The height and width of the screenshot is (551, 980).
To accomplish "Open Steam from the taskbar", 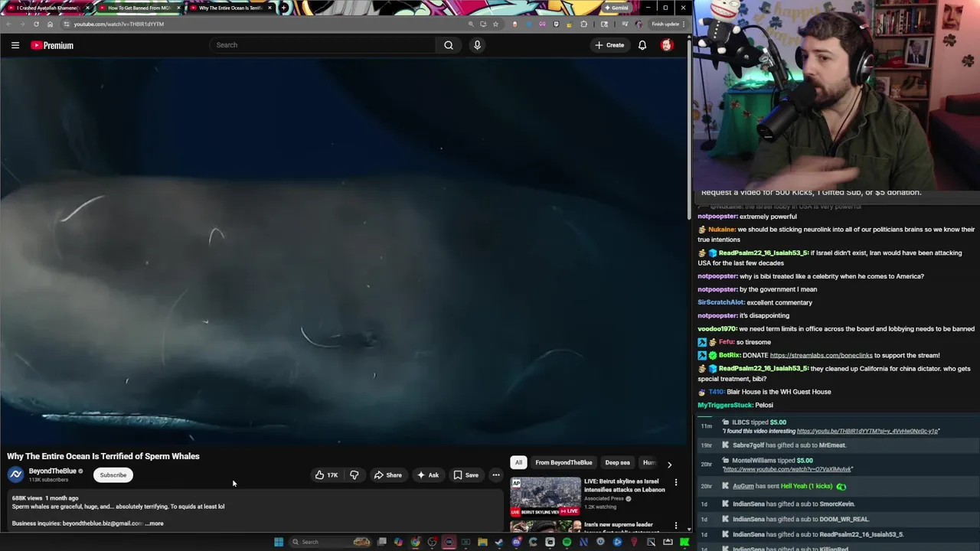I will (499, 542).
